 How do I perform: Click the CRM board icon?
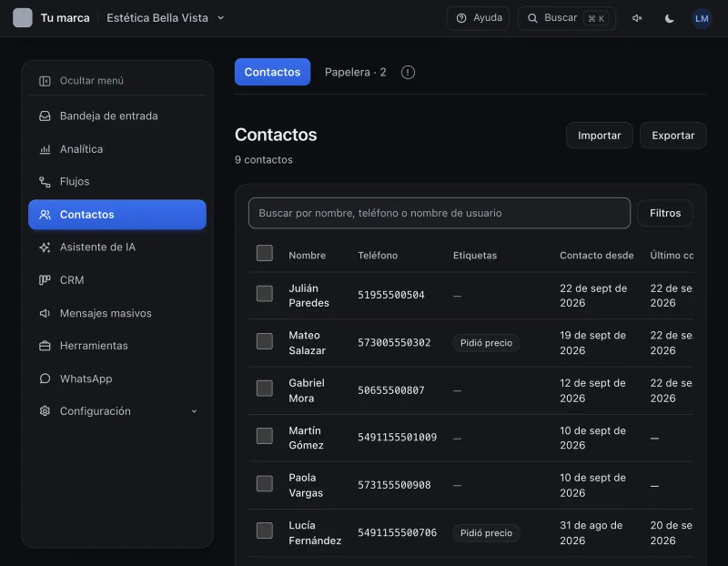pos(45,280)
